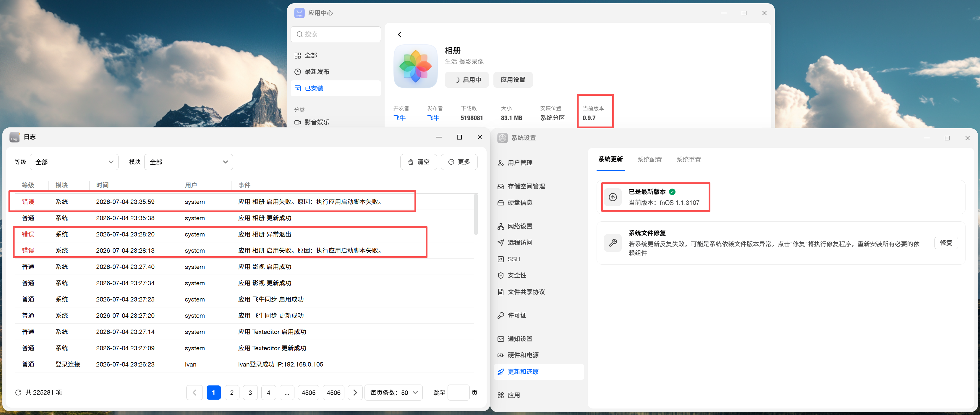Open 网络设置 in system settings
Viewport: 980px width, 415px height.
click(539, 226)
